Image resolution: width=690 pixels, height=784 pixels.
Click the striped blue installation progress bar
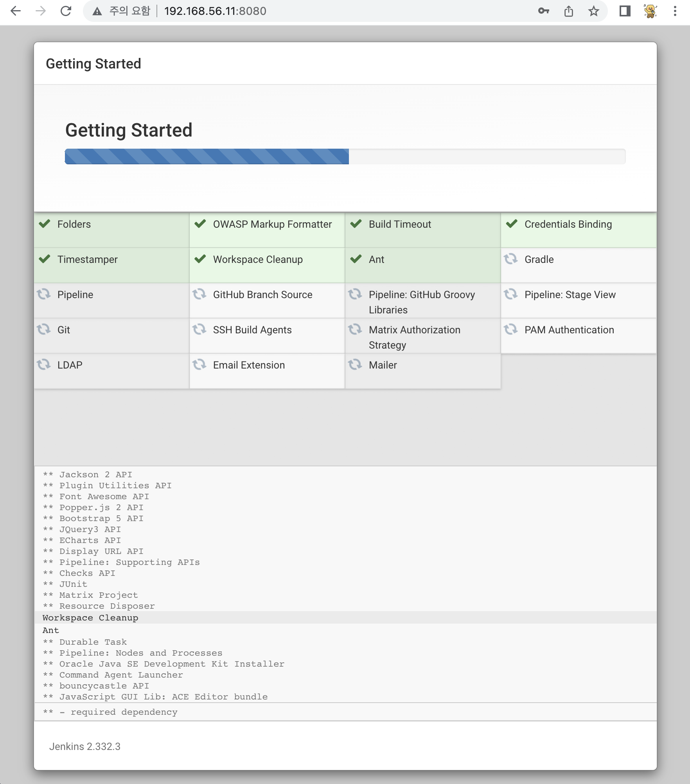point(207,156)
